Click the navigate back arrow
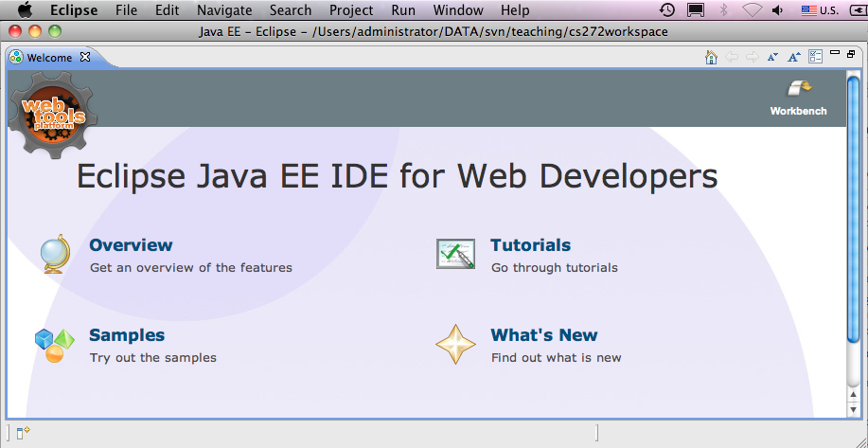Viewport: 868px width, 448px height. [732, 57]
